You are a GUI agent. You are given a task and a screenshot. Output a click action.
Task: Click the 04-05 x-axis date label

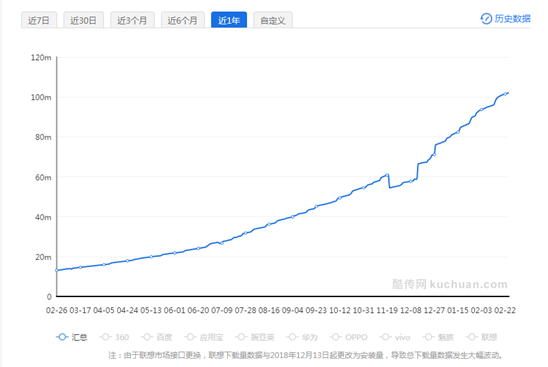tap(104, 310)
